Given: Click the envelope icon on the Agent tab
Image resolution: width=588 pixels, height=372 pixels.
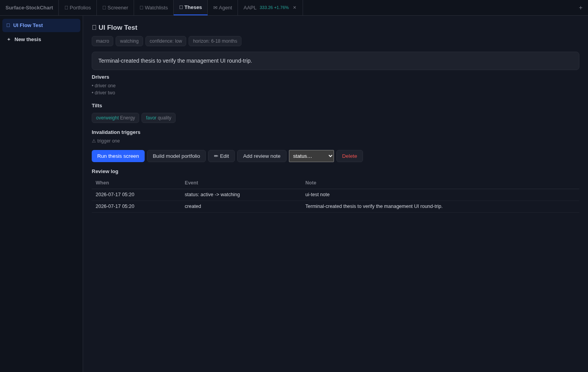Looking at the screenshot, I should [215, 8].
